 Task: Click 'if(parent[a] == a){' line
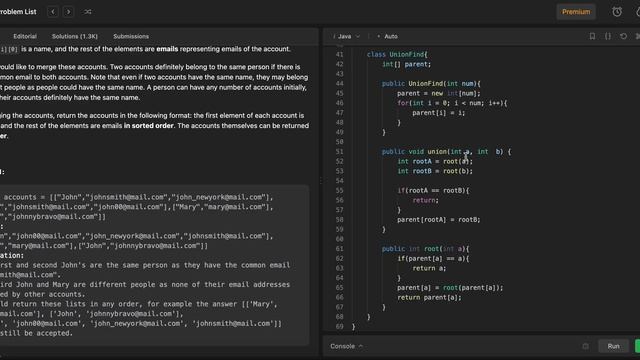(x=433, y=258)
